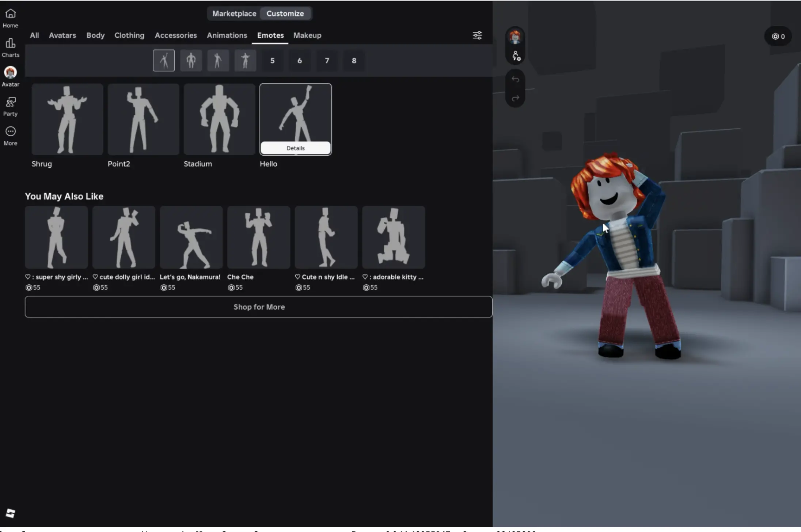801x532 pixels.
Task: Click the avatar headshot icon above preview
Action: coord(515,37)
